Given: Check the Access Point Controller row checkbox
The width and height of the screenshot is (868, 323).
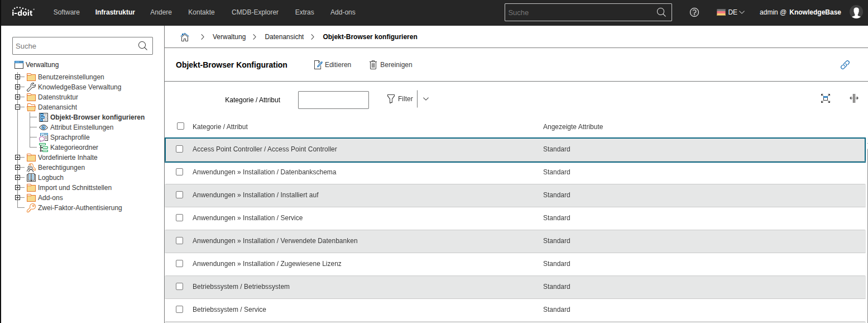Looking at the screenshot, I should [180, 149].
